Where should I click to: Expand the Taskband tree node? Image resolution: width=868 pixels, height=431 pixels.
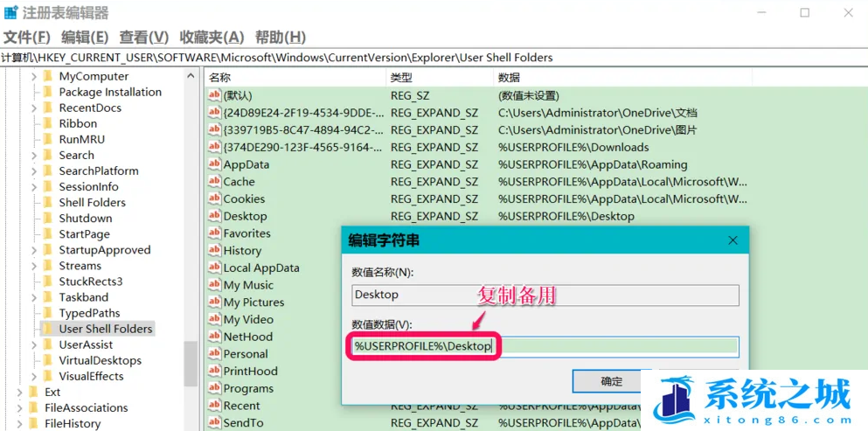tap(34, 297)
